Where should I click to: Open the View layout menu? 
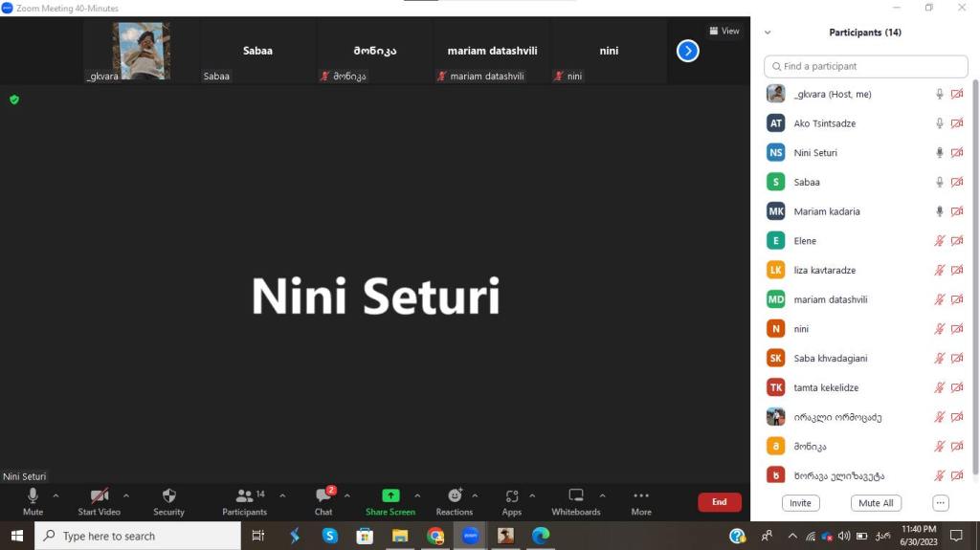tap(724, 31)
